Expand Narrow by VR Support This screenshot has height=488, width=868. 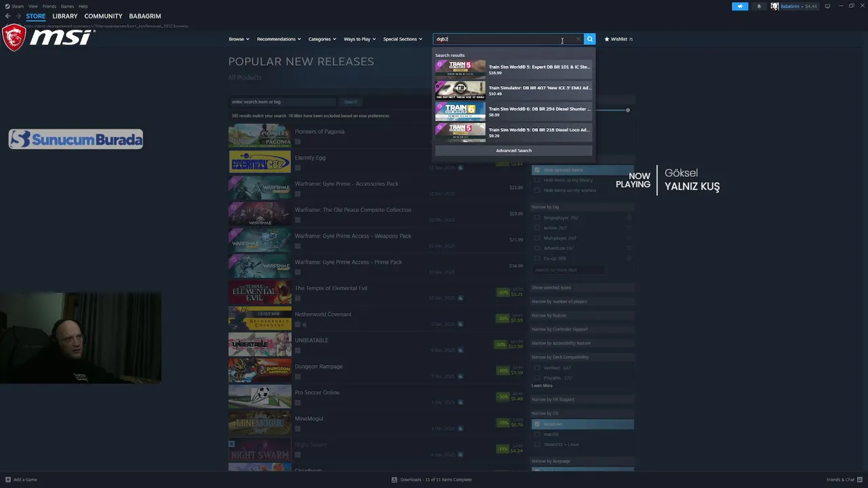(583, 399)
